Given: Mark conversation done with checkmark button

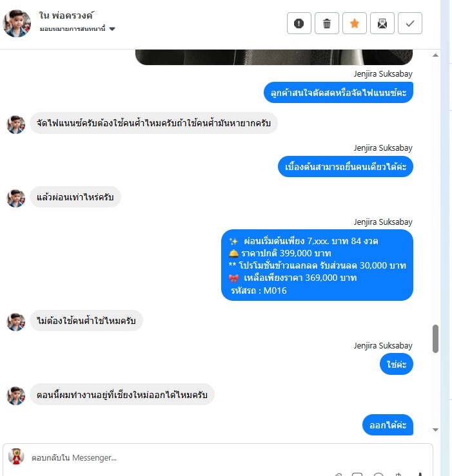Looking at the screenshot, I should [x=409, y=23].
